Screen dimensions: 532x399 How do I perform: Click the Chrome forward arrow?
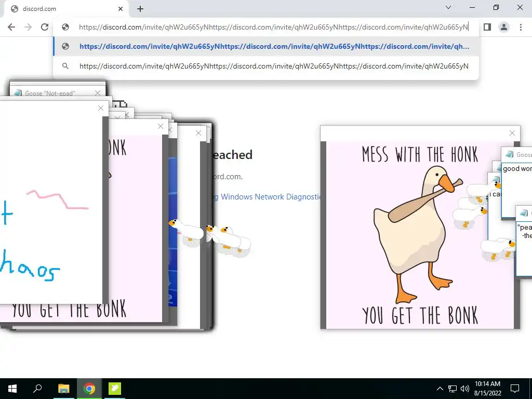click(28, 27)
